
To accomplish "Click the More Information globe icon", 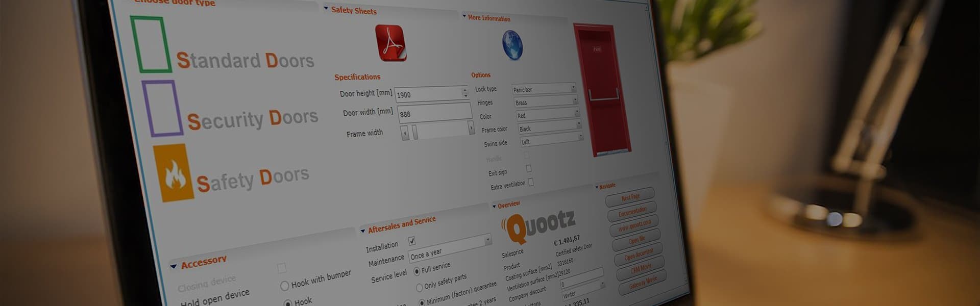I will coord(512,45).
